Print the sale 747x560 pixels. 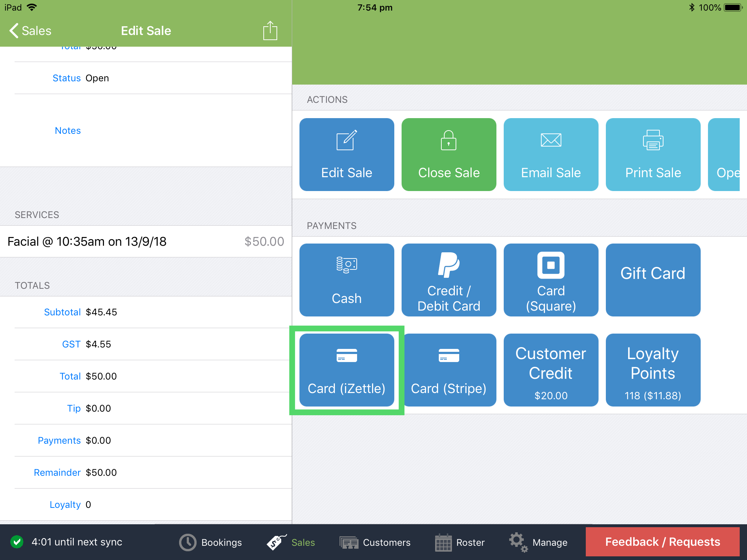click(653, 155)
